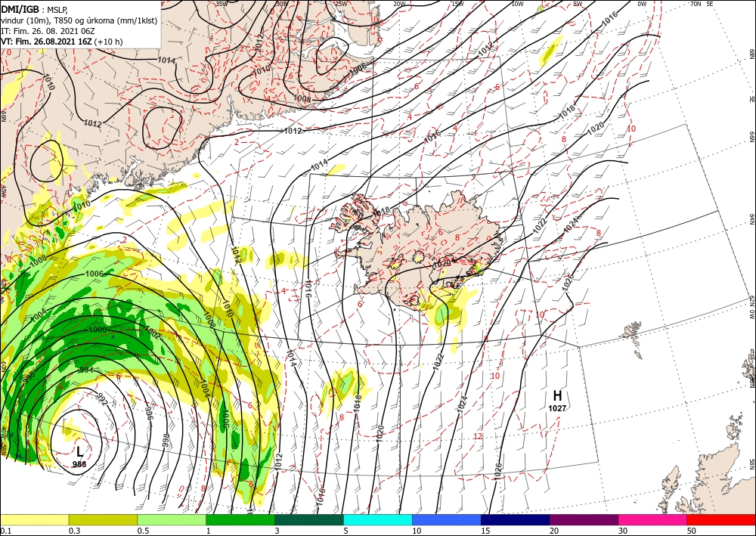The image size is (756, 536).
Task: Click the olive 0.3–0.5 legend swatch
Action: pos(103,519)
